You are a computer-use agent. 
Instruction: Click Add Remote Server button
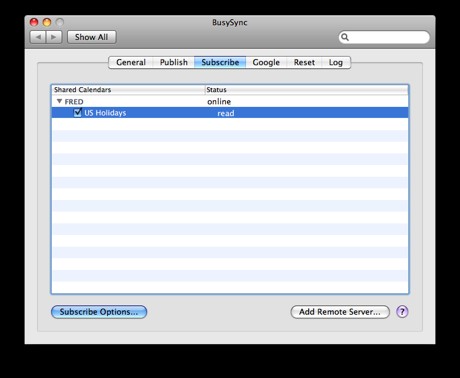coord(340,312)
